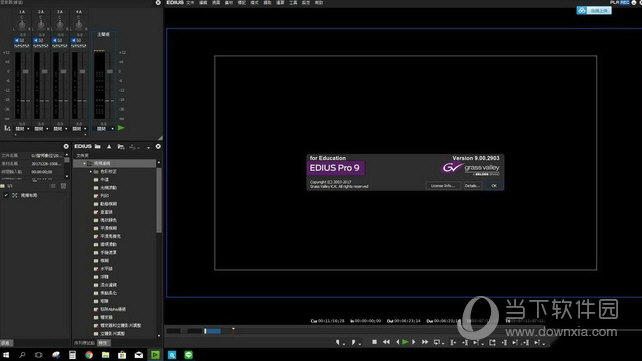Click Details button in about dialog

point(472,186)
